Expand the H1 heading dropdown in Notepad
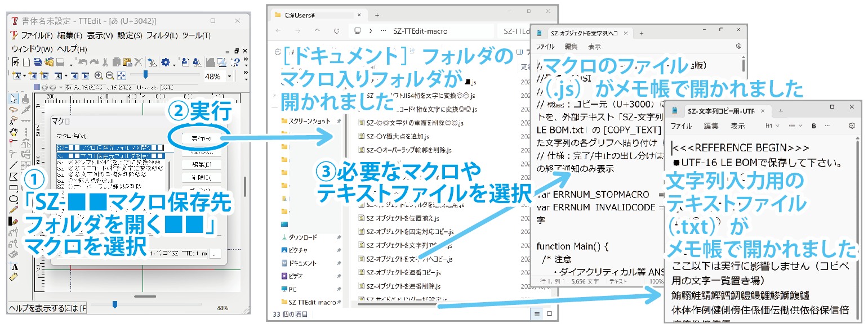 (772, 125)
